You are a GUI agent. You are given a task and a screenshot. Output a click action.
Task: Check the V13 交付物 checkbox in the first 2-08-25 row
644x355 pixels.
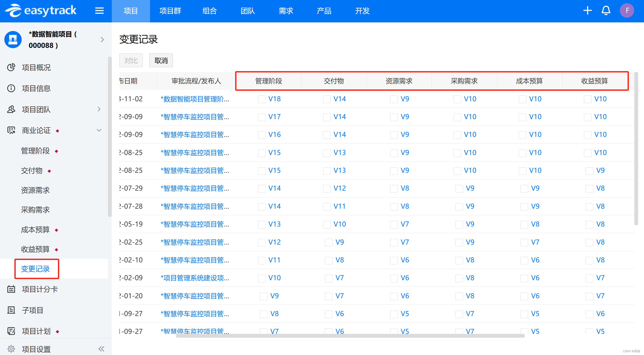327,153
